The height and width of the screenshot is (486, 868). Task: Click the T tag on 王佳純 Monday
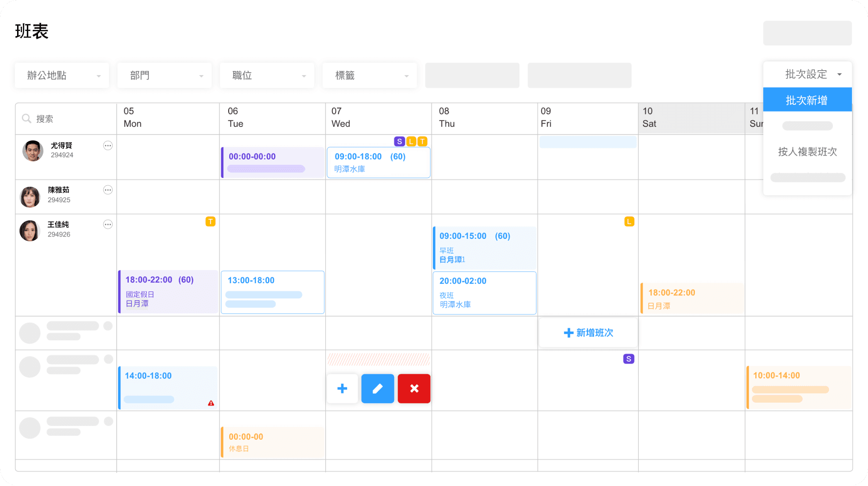(x=210, y=221)
